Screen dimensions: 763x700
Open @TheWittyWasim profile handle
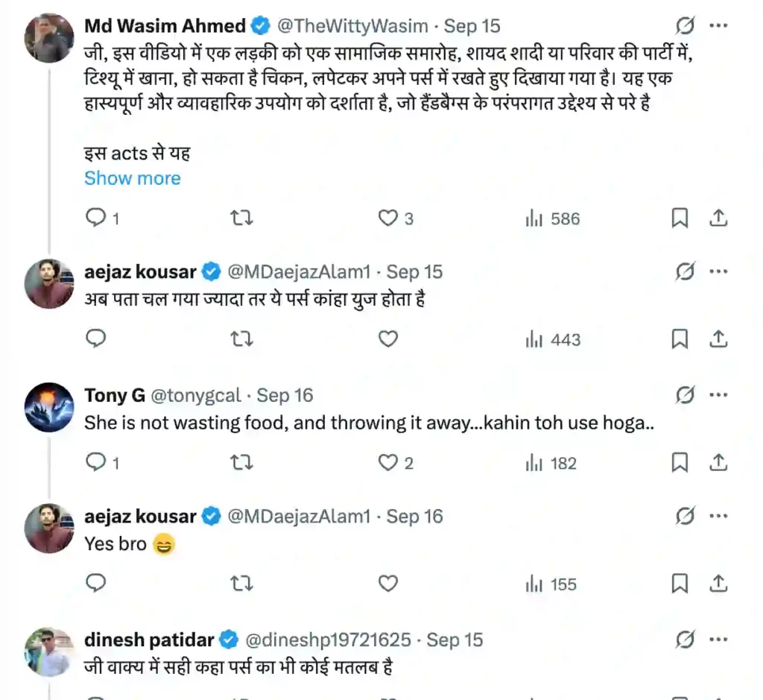pos(352,26)
